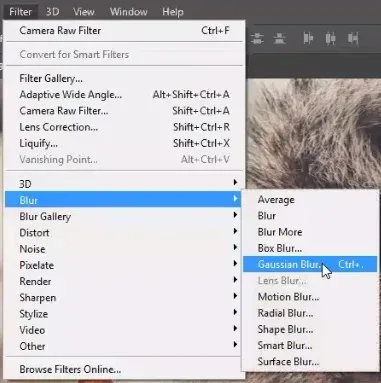Open the Radial Blur dialog
Screen dimensions: 381x383
[x=310, y=313]
